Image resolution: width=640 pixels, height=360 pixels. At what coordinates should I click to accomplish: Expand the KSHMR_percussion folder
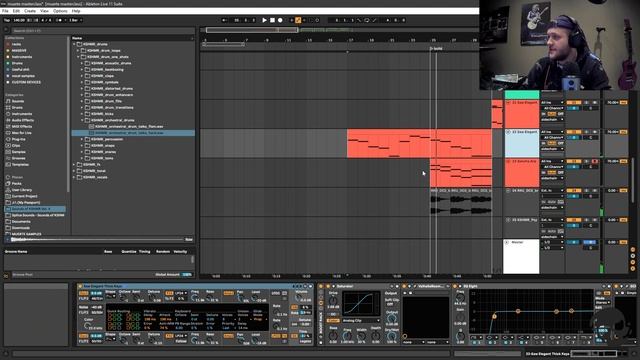pyautogui.click(x=82, y=139)
